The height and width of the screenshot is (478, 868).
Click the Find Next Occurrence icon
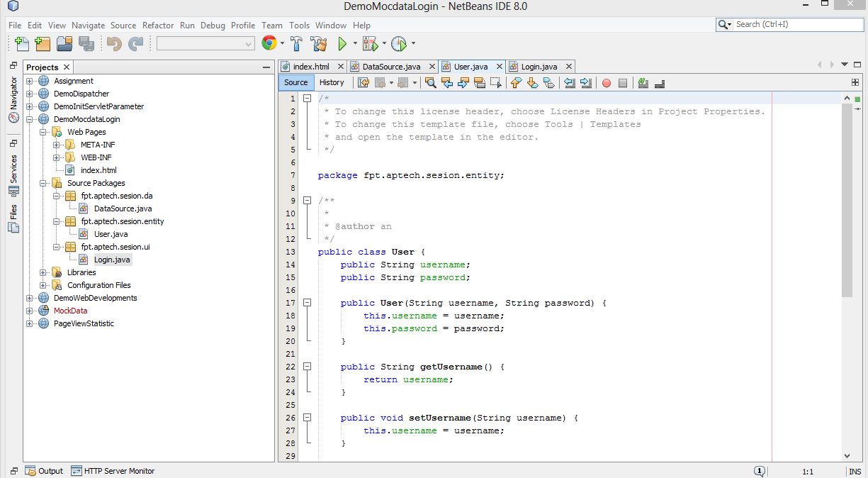click(463, 83)
